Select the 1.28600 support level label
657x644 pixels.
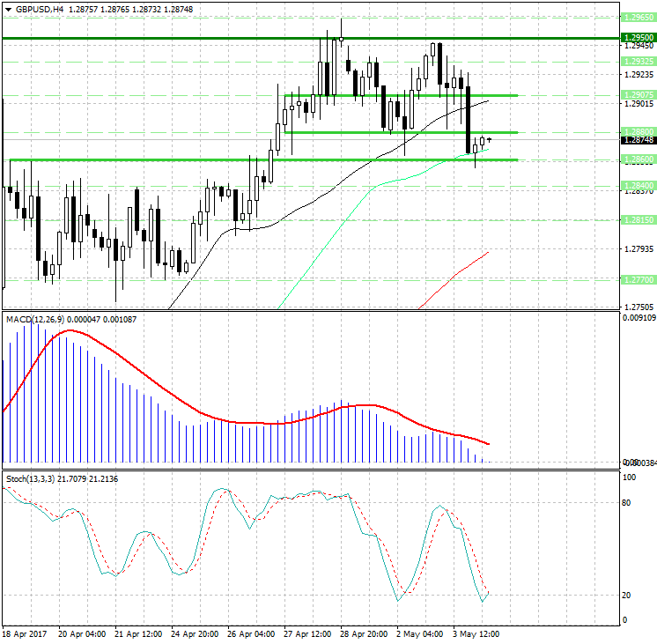(637, 159)
